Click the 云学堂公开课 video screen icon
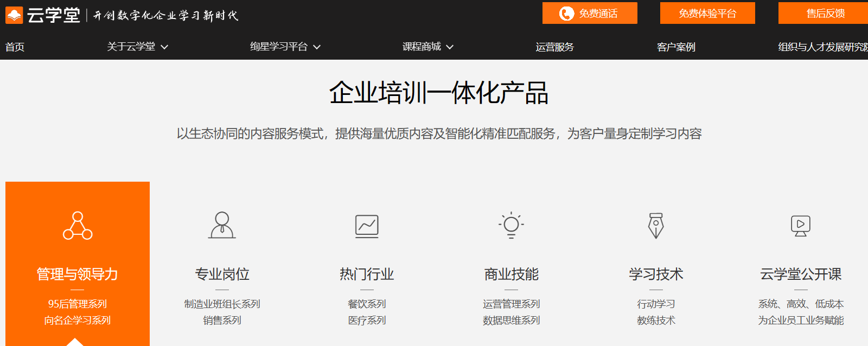This screenshot has width=868, height=346. pyautogui.click(x=800, y=226)
